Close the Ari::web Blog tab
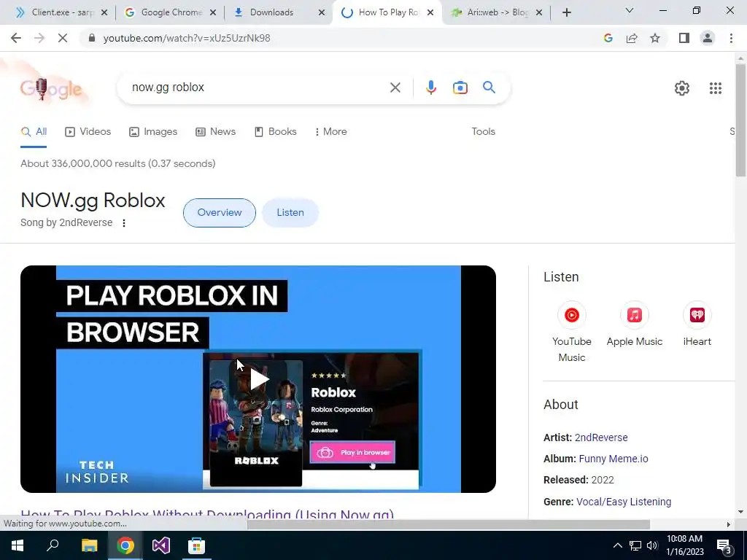 [x=539, y=12]
